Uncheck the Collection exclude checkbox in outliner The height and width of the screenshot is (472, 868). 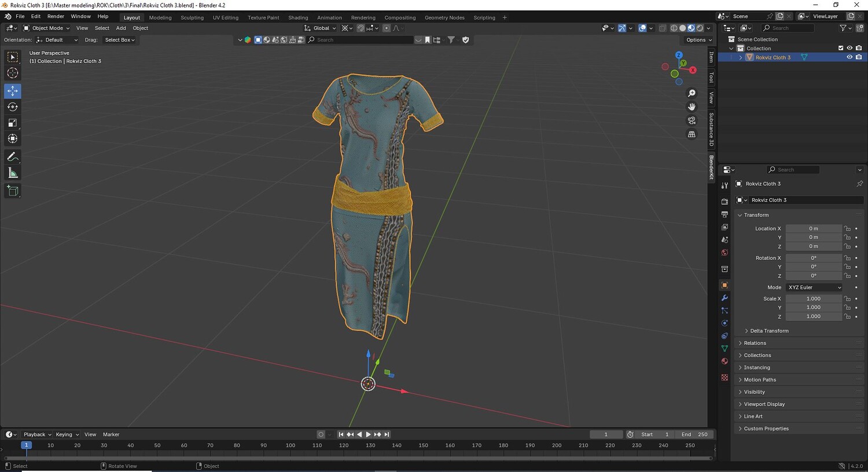point(841,48)
